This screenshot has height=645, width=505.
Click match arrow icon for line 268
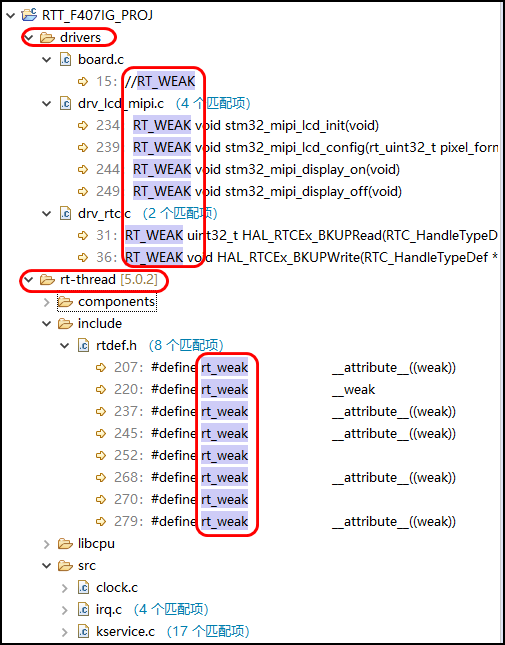[102, 478]
